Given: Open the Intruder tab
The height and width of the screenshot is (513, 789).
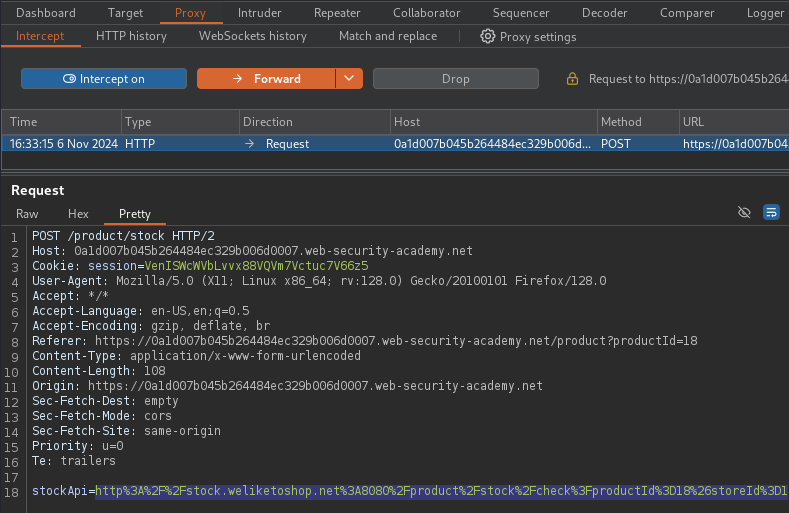Looking at the screenshot, I should [x=260, y=13].
